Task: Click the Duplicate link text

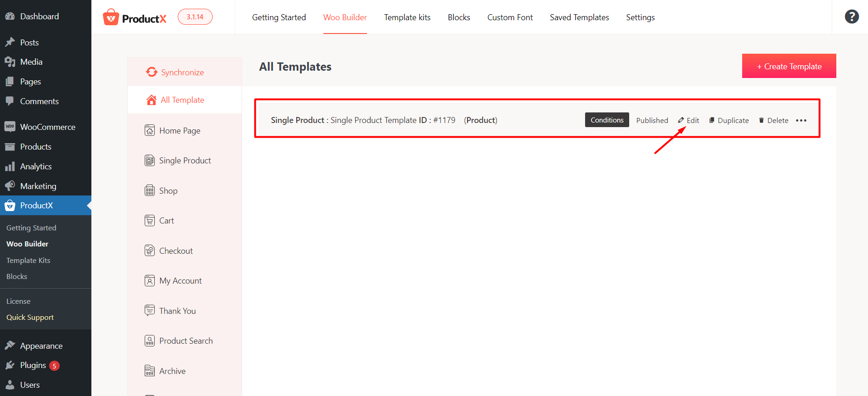Action: 733,120
